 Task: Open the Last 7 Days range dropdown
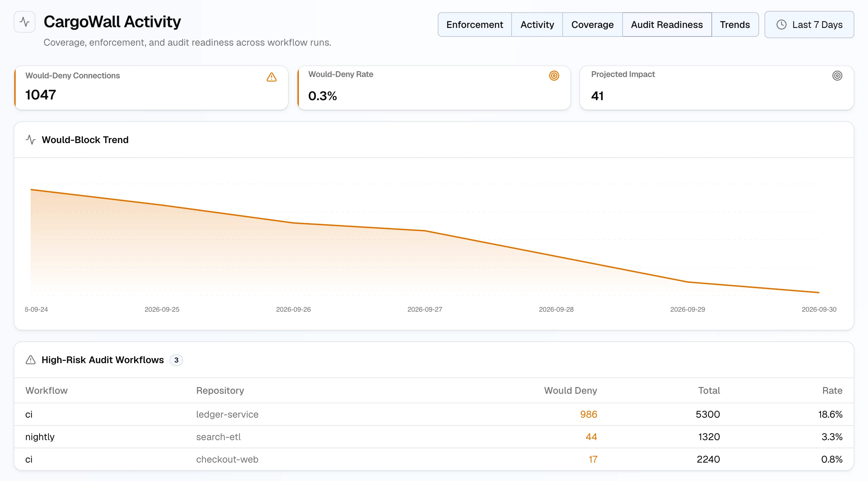(809, 25)
